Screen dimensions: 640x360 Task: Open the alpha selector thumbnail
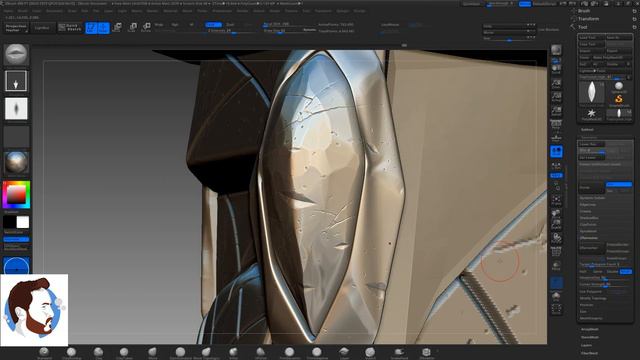click(x=16, y=109)
